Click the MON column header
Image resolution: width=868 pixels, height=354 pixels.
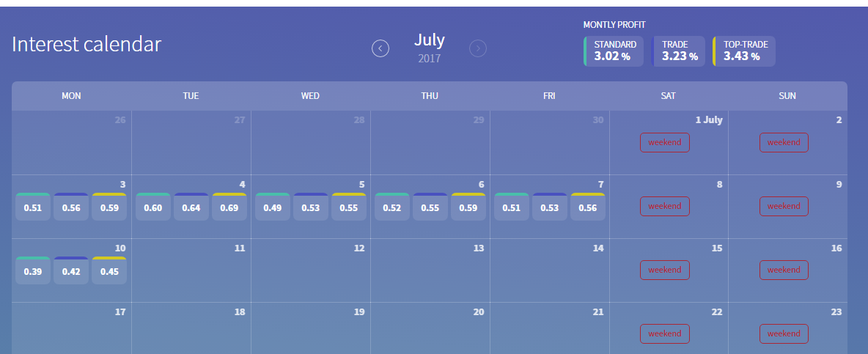pyautogui.click(x=71, y=96)
